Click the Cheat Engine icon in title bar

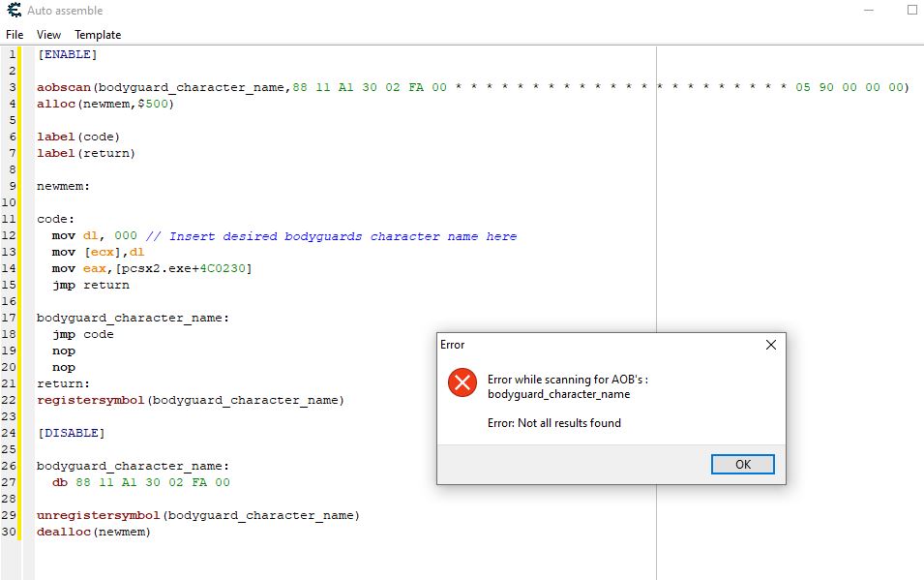(13, 11)
